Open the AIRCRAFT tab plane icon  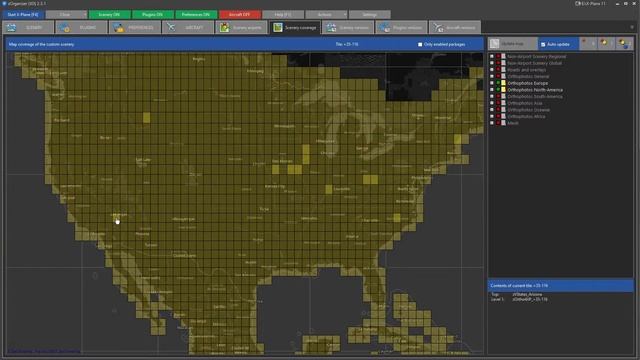click(171, 27)
